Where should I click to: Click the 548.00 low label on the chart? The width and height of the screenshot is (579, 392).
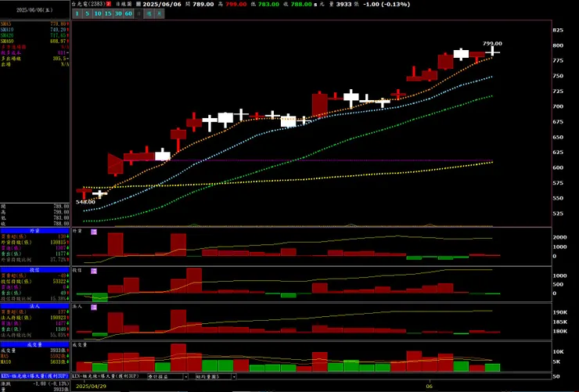pyautogui.click(x=85, y=202)
